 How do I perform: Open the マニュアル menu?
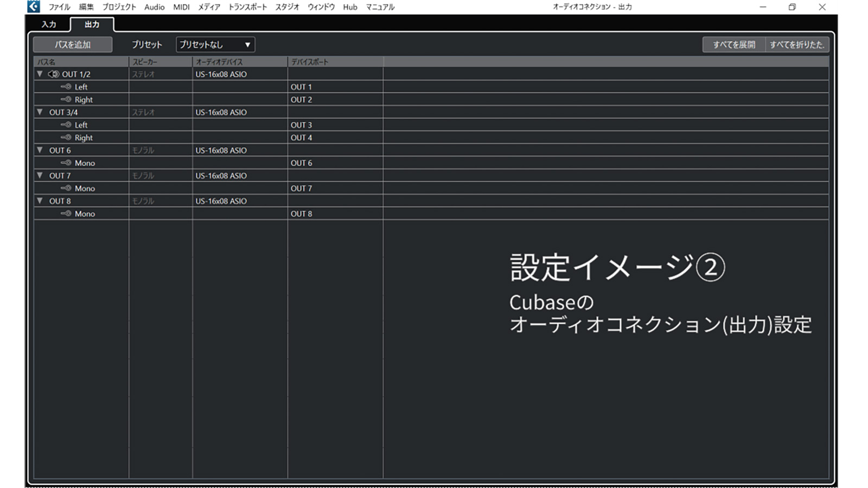coord(380,7)
